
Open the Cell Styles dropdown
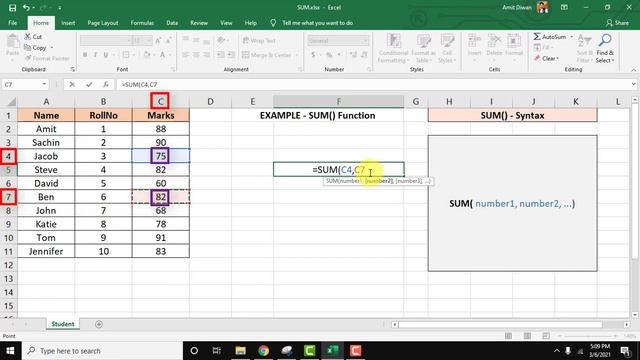(447, 48)
